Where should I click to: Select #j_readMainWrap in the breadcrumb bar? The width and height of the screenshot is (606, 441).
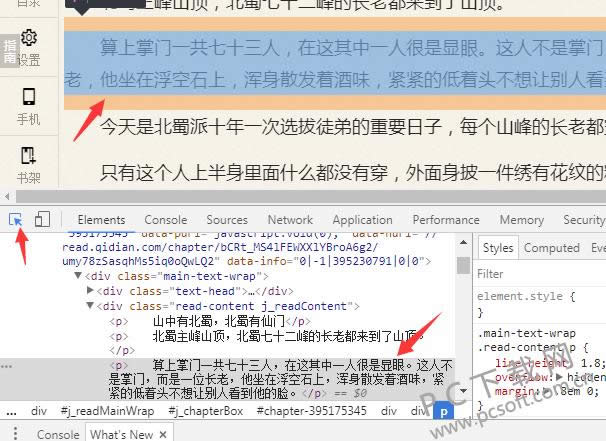coord(107,410)
